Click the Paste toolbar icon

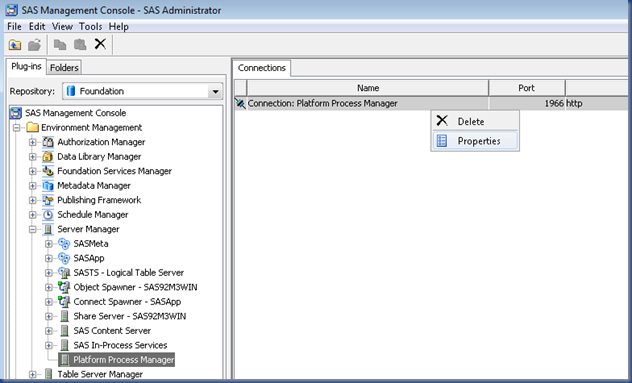pyautogui.click(x=80, y=44)
